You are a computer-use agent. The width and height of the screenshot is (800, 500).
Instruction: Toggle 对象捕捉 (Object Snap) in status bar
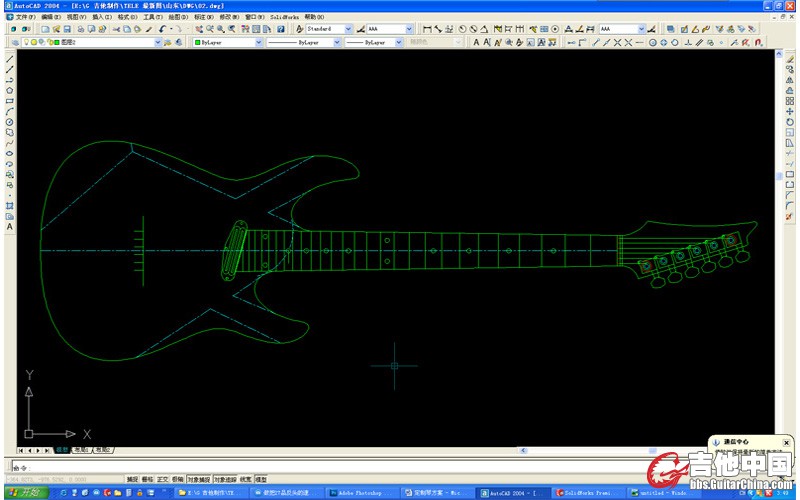click(198, 480)
